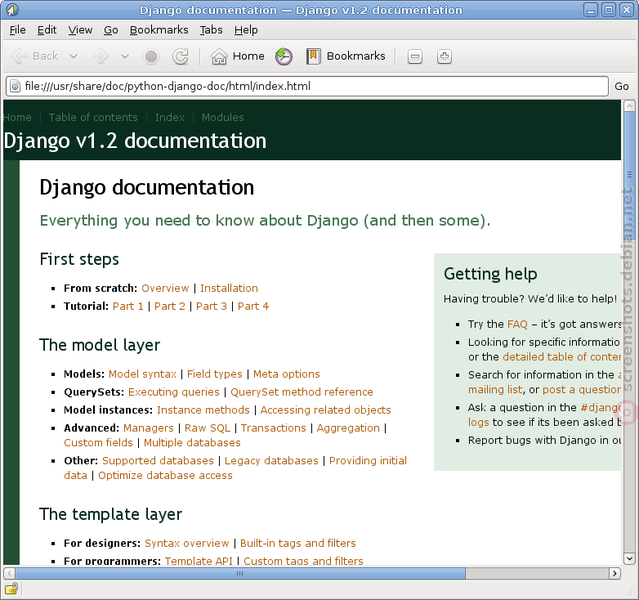
Task: Open the QuerySet method reference link
Action: pos(302,392)
